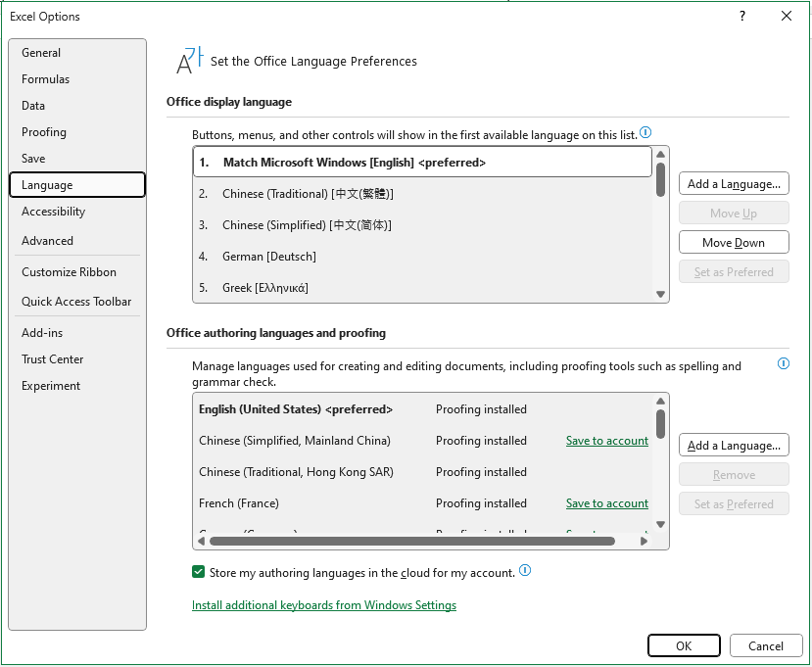Click Set as Preferred for display language
This screenshot has width=812, height=667.
734,272
